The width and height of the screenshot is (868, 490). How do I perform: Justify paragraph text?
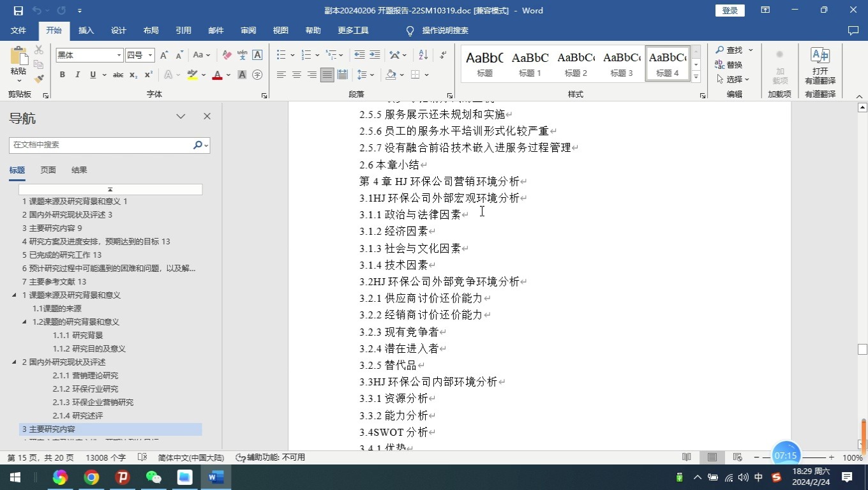coord(327,75)
